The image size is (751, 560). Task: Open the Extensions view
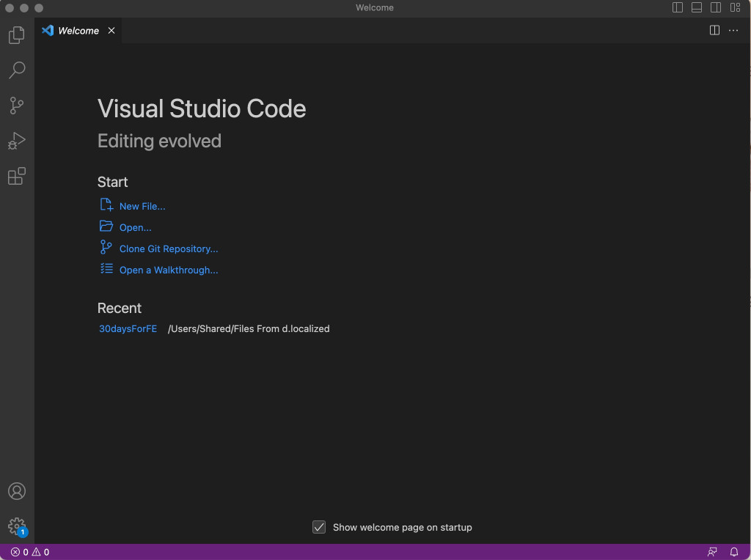coord(17,176)
